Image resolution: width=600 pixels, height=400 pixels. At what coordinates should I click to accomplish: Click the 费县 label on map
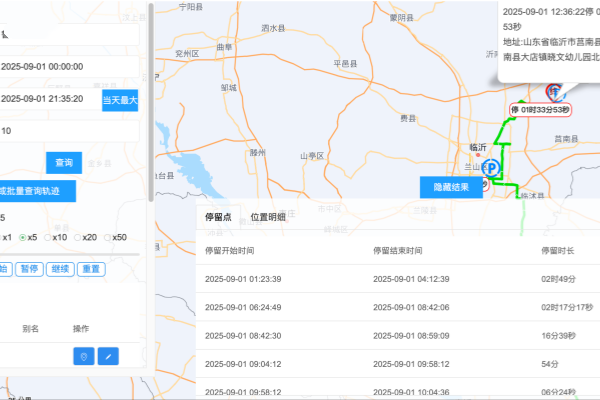click(x=408, y=118)
